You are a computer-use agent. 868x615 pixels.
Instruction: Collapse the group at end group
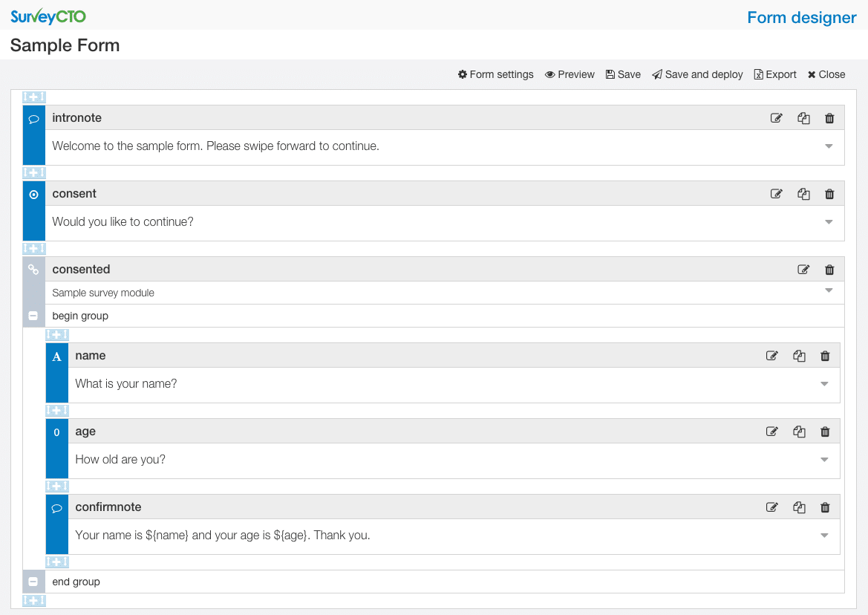pos(33,582)
